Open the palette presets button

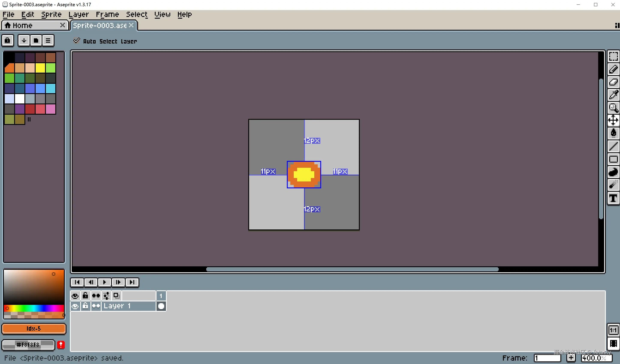coord(36,40)
